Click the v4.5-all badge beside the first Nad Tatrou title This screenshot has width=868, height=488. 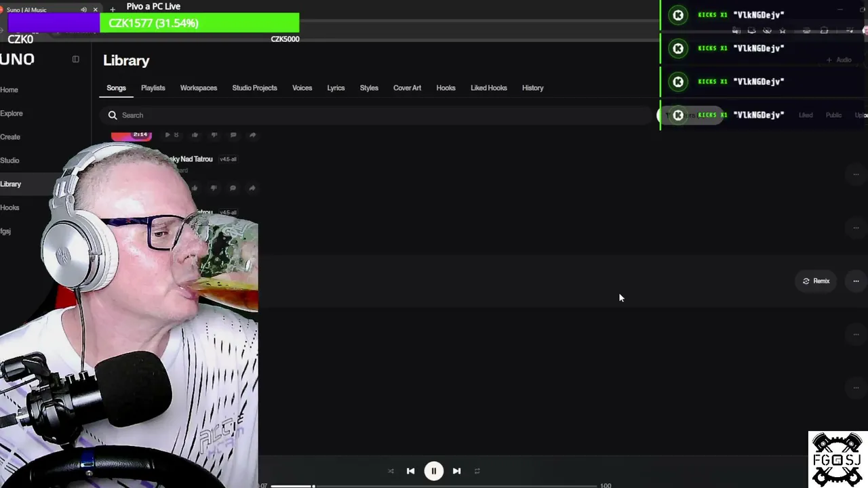pyautogui.click(x=228, y=159)
